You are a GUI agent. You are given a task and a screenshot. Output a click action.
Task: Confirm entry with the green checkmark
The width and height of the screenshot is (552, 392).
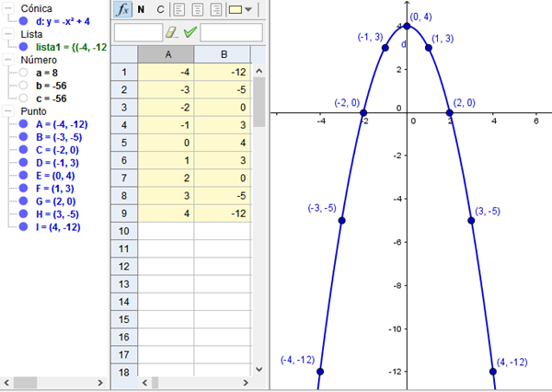pyautogui.click(x=190, y=32)
